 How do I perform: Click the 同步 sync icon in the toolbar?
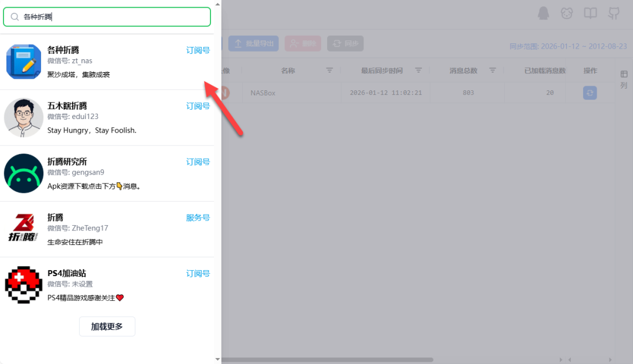345,43
